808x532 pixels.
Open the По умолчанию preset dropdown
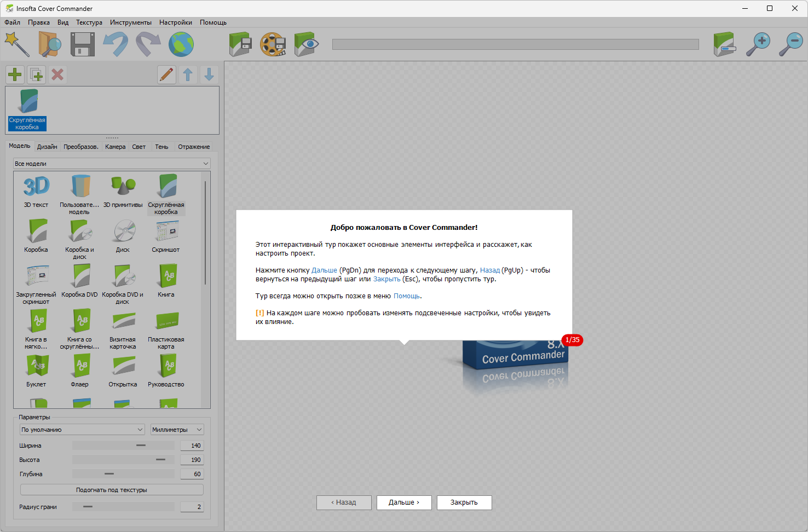pos(82,430)
